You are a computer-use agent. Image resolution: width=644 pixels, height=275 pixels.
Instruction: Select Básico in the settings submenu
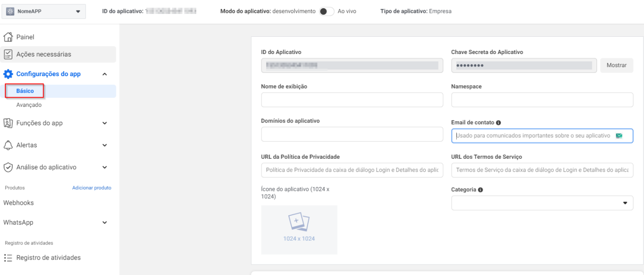[25, 91]
